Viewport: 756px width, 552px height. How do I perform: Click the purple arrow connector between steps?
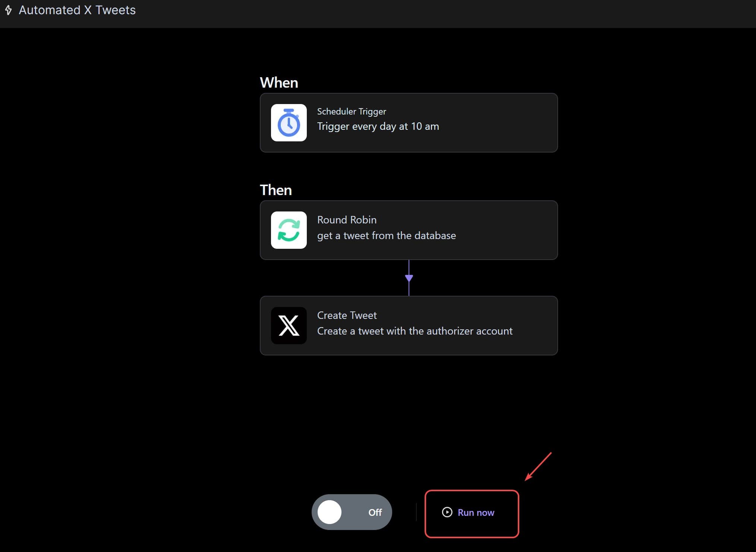409,278
